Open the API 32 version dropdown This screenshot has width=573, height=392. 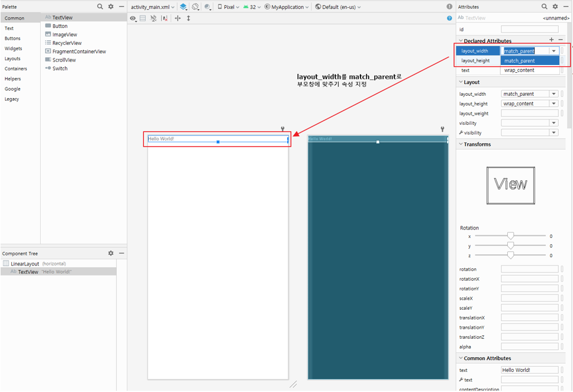[252, 7]
